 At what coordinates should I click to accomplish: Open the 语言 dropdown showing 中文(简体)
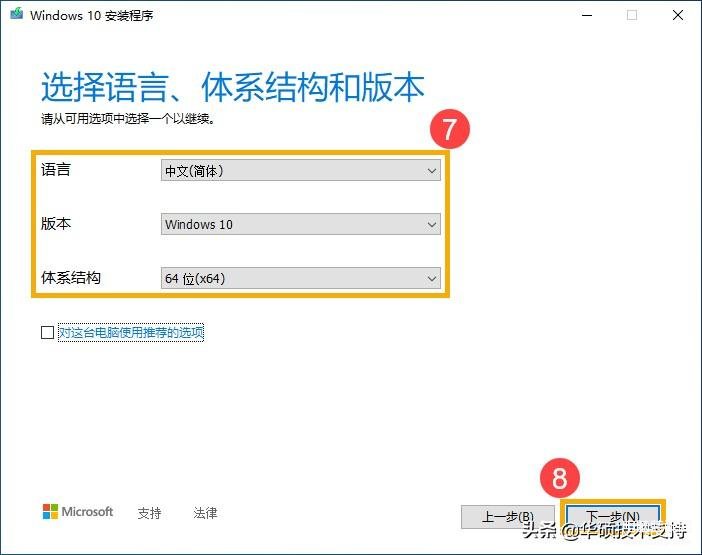(300, 171)
